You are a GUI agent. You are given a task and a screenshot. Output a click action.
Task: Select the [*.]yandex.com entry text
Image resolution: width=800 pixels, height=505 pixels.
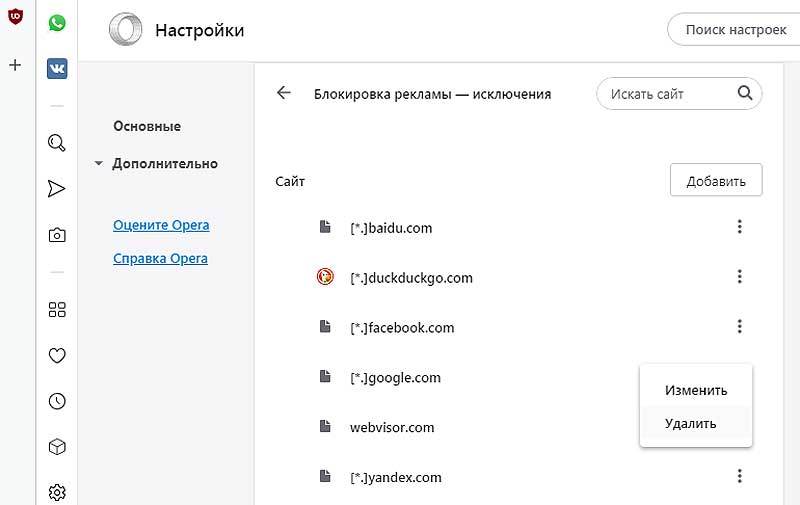(x=396, y=477)
